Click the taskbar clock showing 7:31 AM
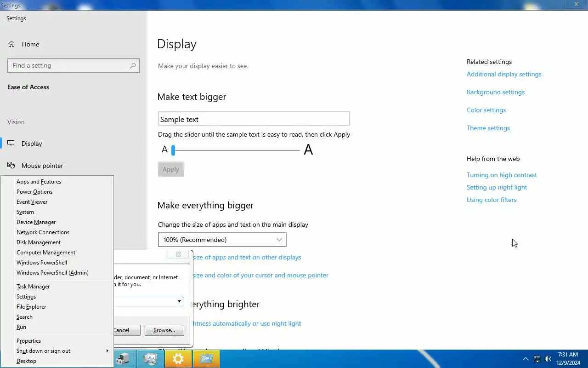588x368 pixels. 568,359
